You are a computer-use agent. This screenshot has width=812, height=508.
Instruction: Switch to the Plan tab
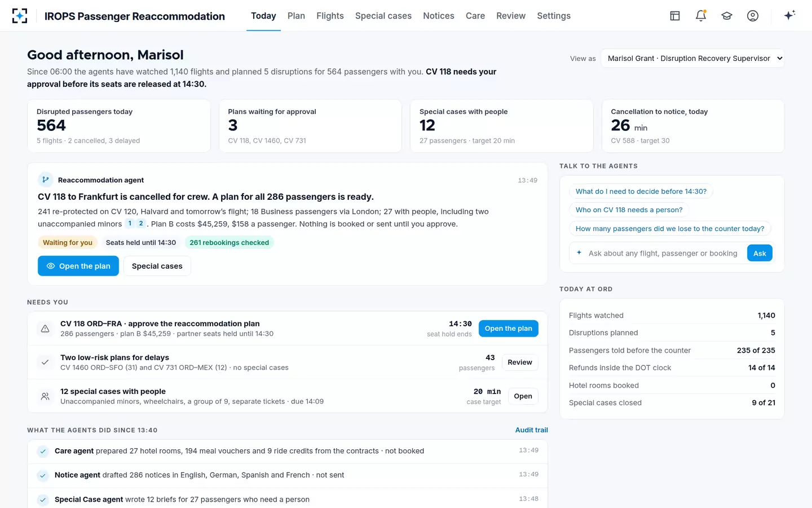pos(296,16)
